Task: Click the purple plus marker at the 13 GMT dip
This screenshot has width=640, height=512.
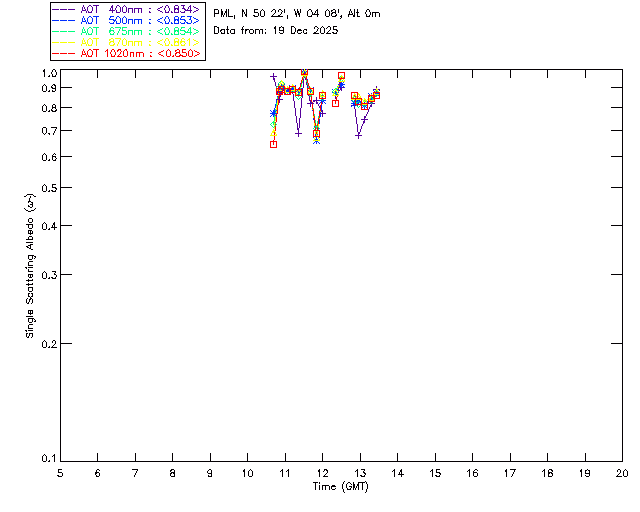Action: pos(358,135)
